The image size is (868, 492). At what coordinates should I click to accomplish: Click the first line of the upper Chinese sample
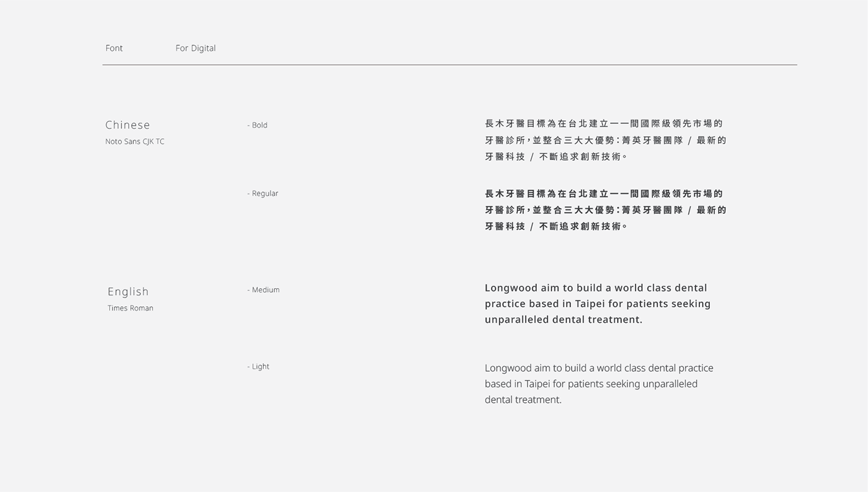coord(604,124)
